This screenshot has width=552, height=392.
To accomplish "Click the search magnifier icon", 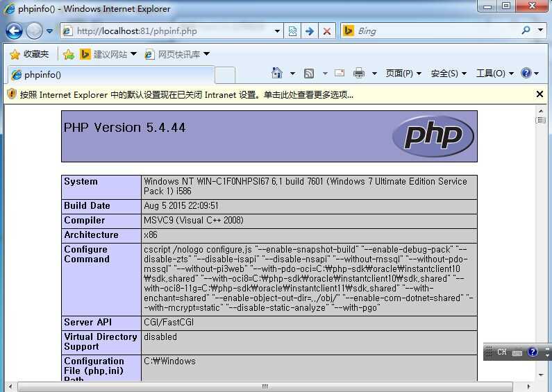I will [526, 31].
